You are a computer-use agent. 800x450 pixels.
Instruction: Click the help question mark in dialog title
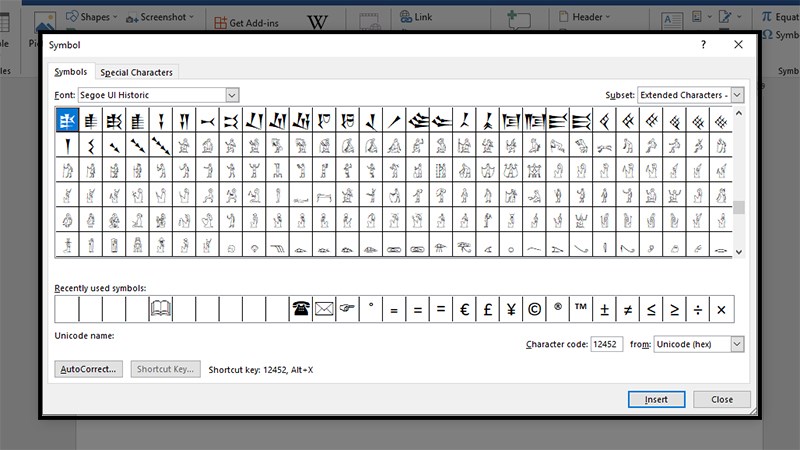tap(704, 45)
